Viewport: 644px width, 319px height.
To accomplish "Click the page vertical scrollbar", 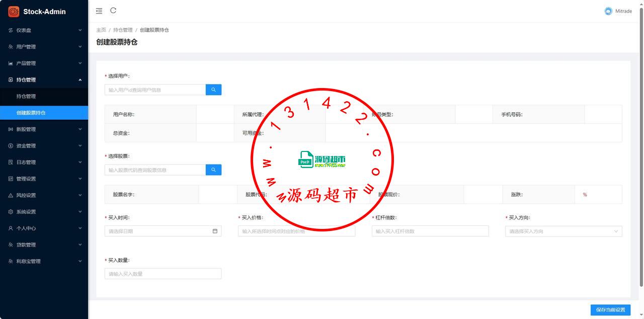I will (641, 146).
